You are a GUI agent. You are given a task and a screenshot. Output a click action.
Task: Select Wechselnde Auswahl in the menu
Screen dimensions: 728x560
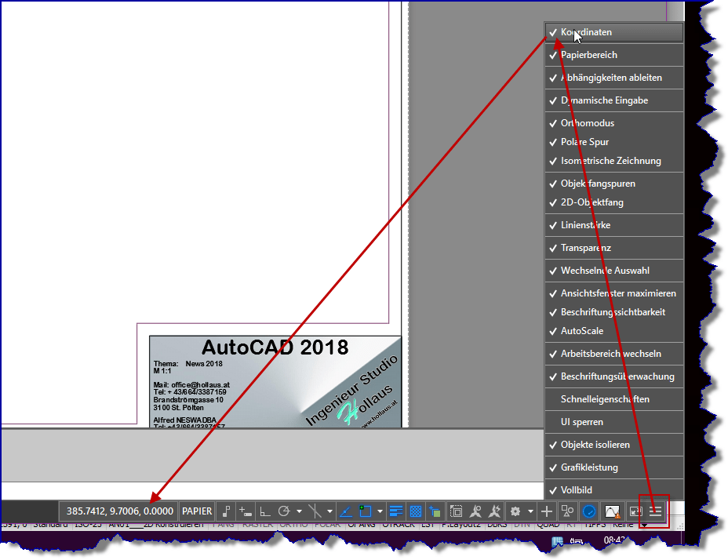(613, 271)
